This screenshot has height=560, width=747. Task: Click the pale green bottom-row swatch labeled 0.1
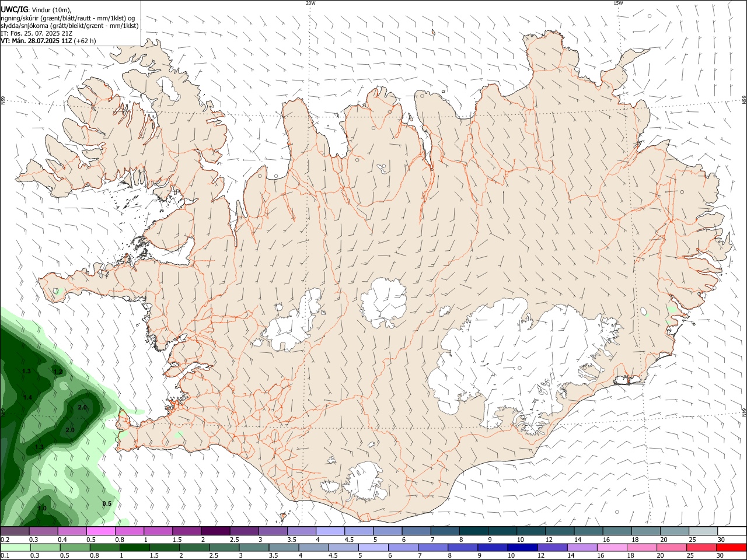click(15, 548)
